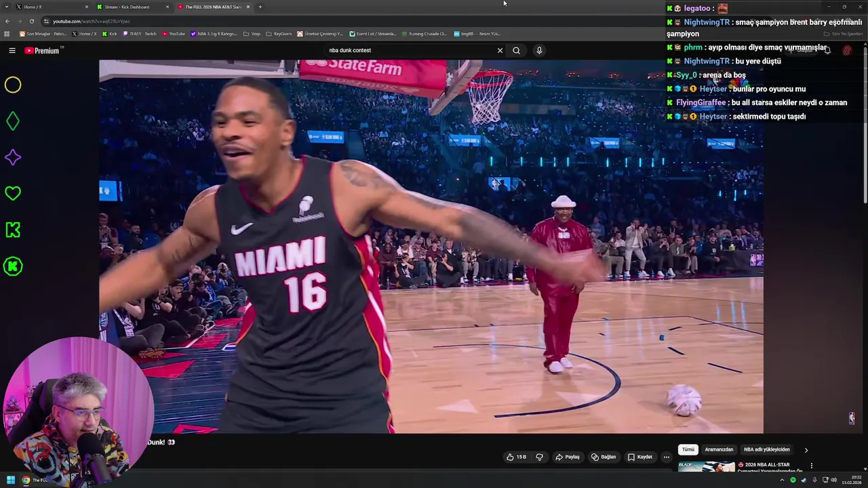Image resolution: width=868 pixels, height=488 pixels.
Task: Open ImgBB bookmark
Action: coord(477,33)
